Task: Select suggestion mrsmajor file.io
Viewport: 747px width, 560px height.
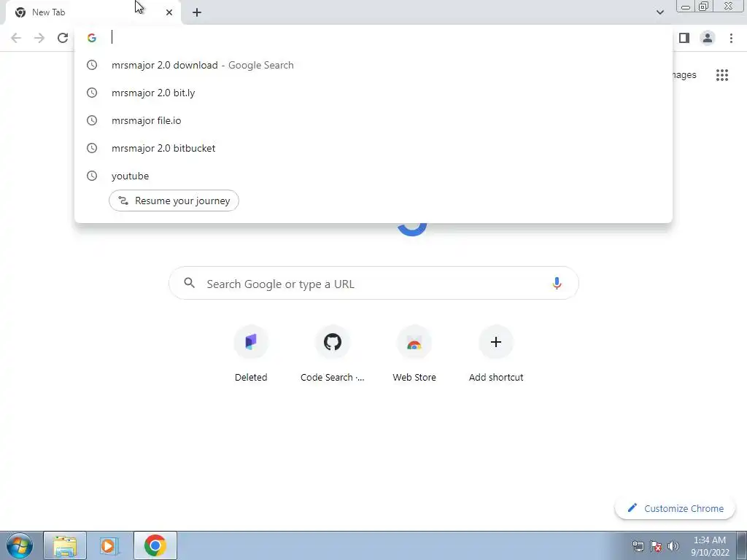Action: (373, 120)
